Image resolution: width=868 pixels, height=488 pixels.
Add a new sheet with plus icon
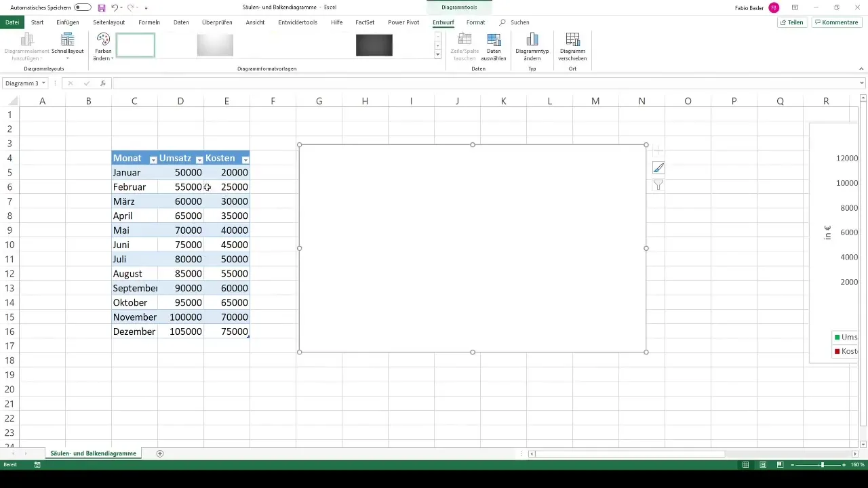pos(160,453)
